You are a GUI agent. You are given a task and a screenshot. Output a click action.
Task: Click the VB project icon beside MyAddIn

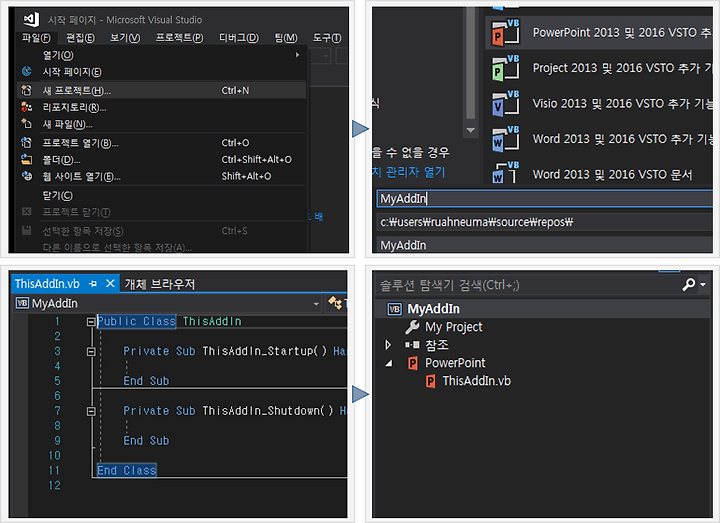click(395, 309)
